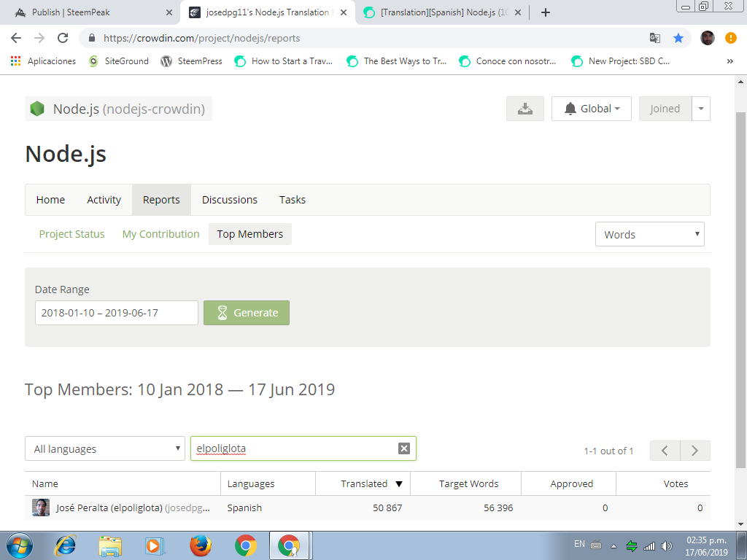Switch to the Activity tab
Viewport: 747px width, 560px height.
click(x=104, y=200)
